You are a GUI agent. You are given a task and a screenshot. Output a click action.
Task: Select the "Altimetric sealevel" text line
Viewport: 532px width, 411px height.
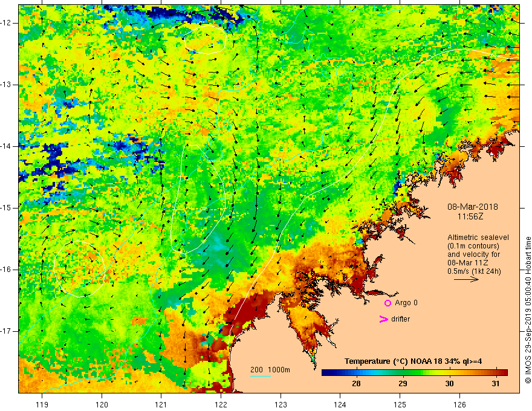click(478, 238)
